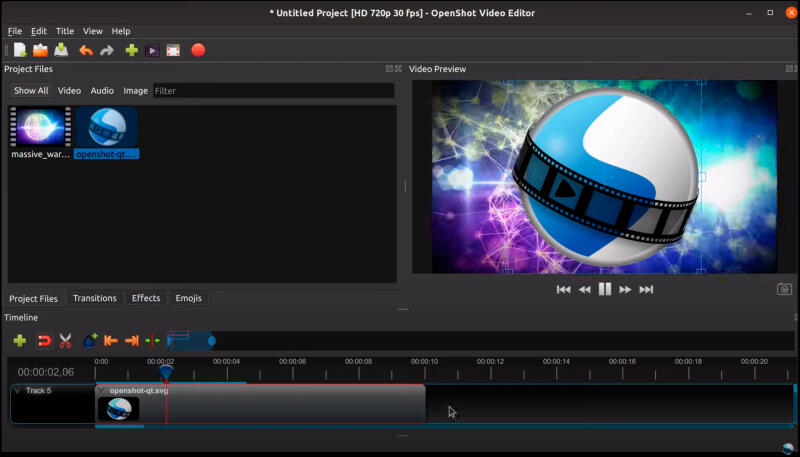Open the Effects tab
Viewport: 800px width, 457px height.
coord(146,298)
